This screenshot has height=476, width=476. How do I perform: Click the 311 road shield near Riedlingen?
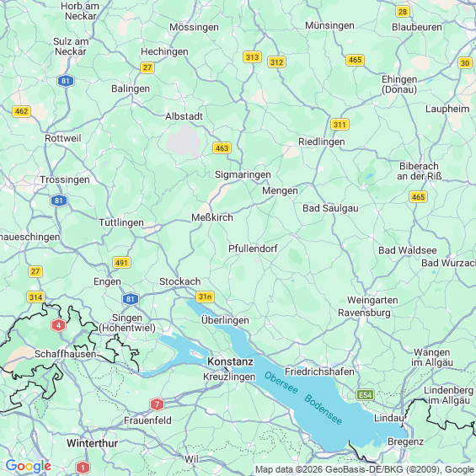[x=340, y=125]
